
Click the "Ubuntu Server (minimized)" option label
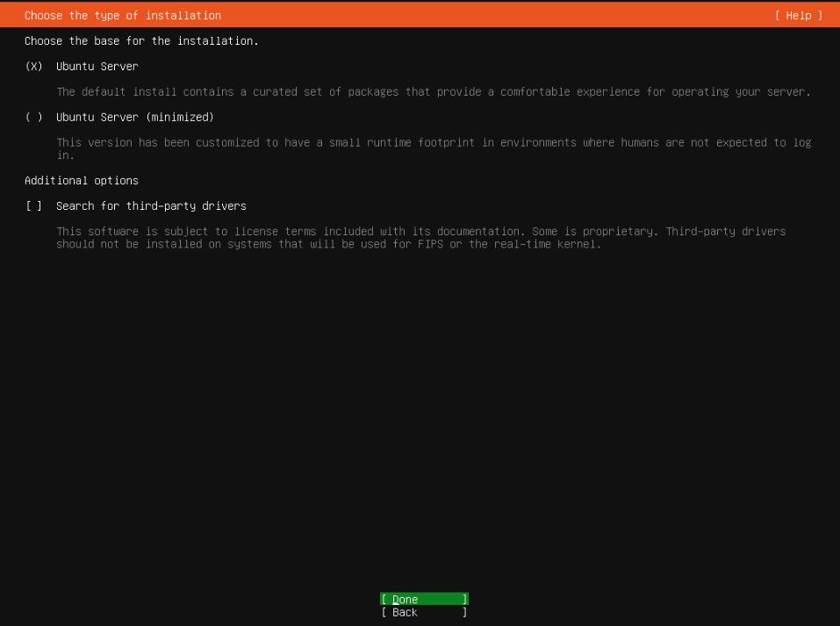click(134, 117)
